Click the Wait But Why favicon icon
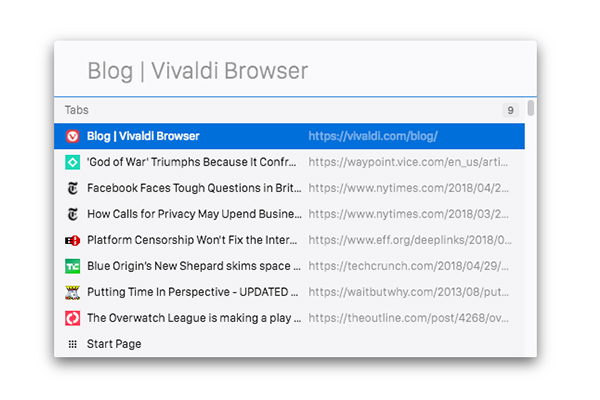 pos(73,292)
